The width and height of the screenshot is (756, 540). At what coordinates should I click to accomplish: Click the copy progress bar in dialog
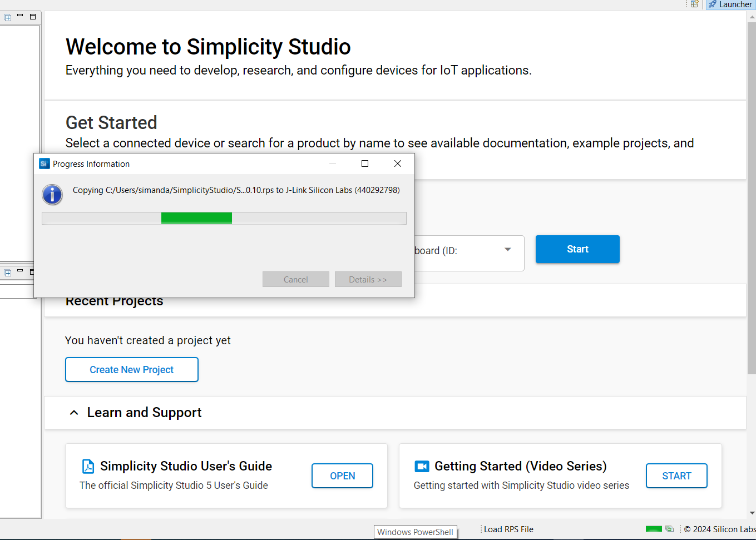pos(224,218)
